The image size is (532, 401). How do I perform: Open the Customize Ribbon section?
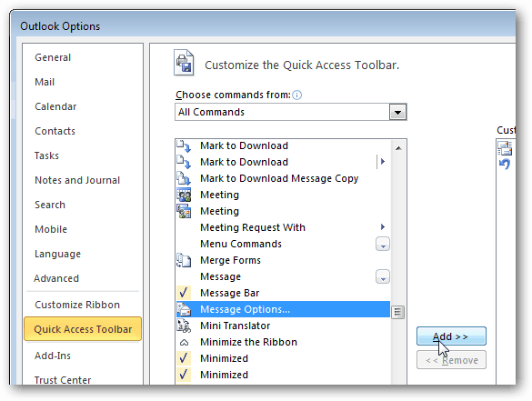click(77, 305)
